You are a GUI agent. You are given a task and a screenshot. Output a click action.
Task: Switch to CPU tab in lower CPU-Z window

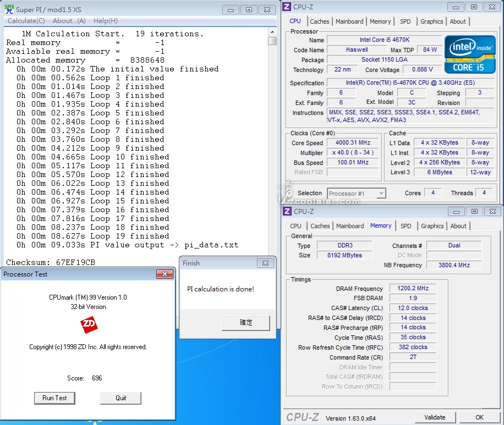(295, 226)
